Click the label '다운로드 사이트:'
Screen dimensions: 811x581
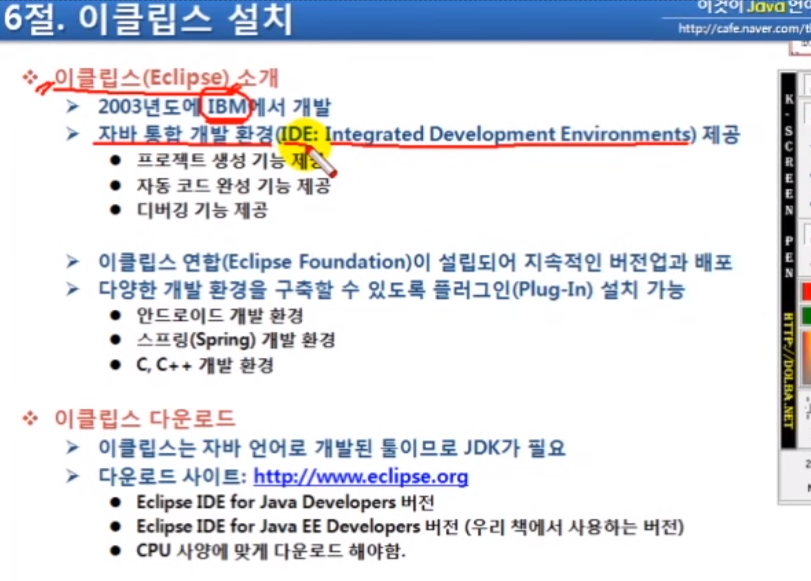coord(172,476)
